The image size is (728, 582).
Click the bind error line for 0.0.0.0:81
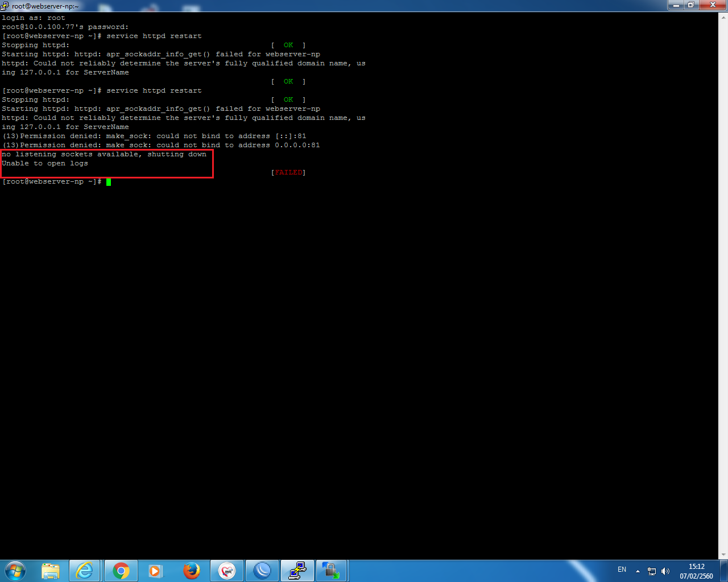coord(161,145)
